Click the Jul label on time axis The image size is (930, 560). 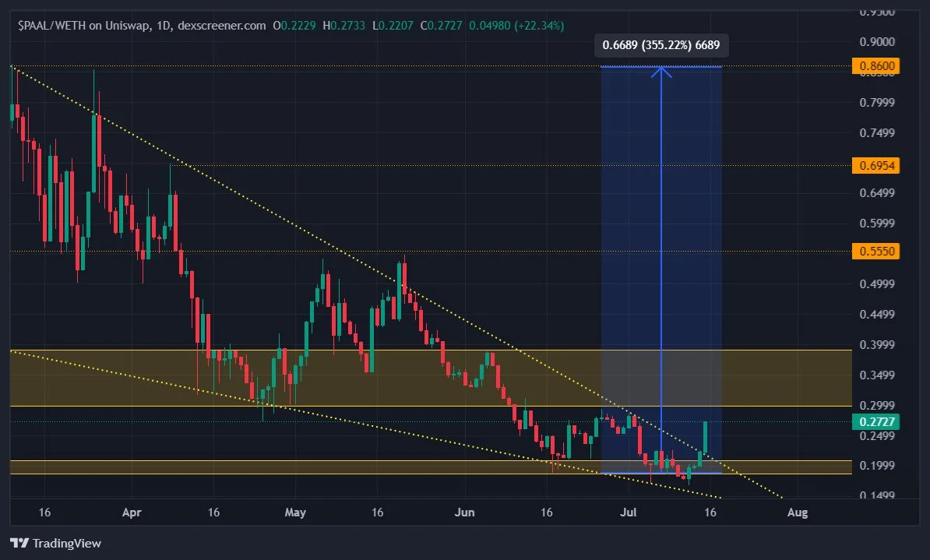coord(628,512)
